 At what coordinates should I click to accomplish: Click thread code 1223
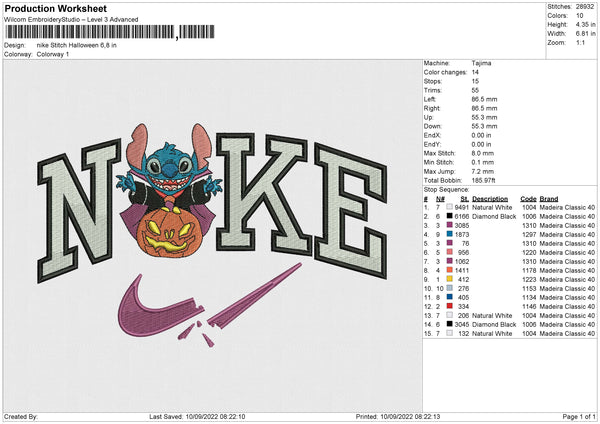click(529, 279)
